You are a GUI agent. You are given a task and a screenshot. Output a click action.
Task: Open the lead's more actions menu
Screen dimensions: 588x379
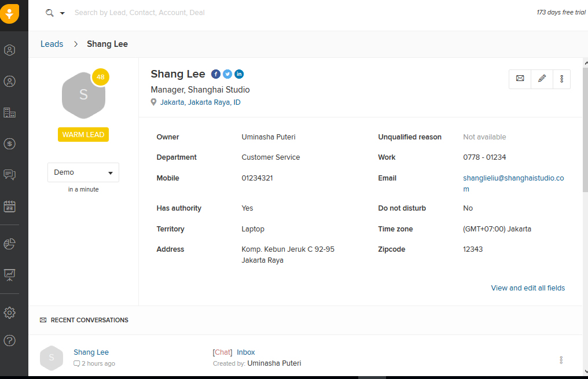click(561, 79)
